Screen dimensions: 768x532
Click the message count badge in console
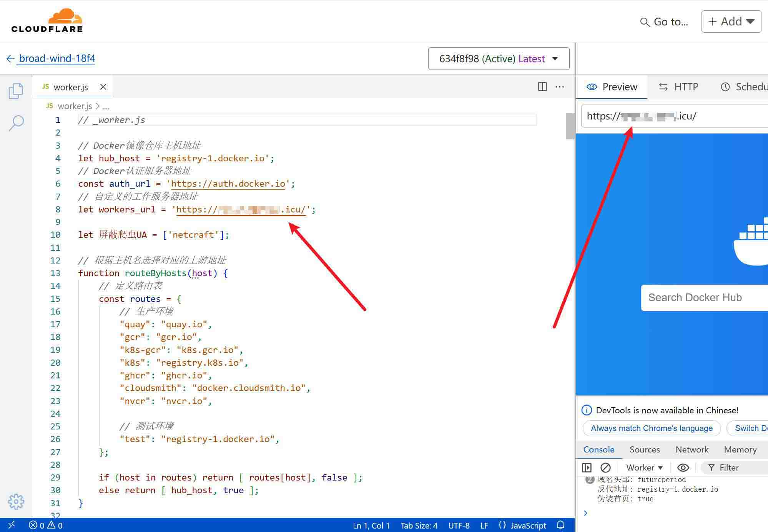(590, 479)
